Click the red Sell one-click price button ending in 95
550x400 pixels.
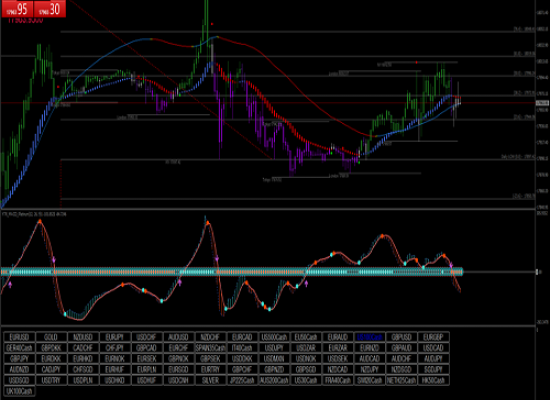pyautogui.click(x=18, y=9)
